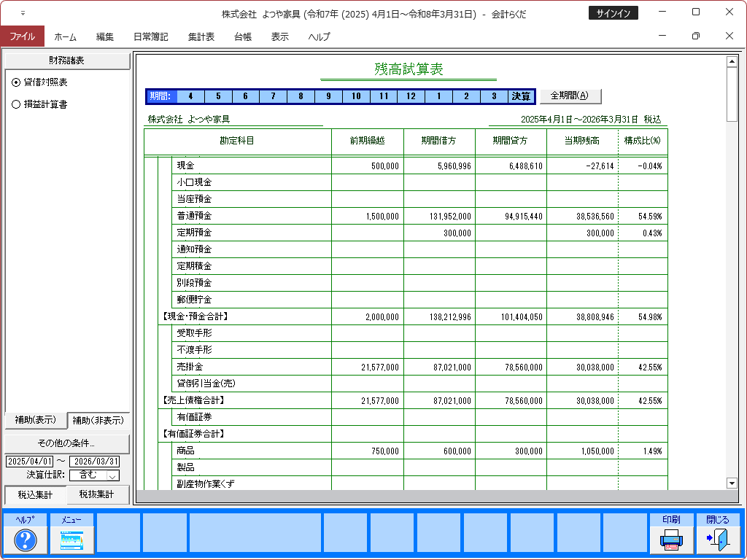
Task: Open the 集計表 menu
Action: (x=201, y=36)
